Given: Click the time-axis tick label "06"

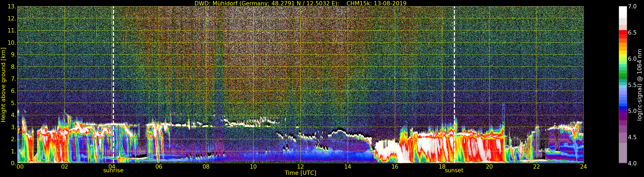Looking at the screenshot, I should [159, 166].
